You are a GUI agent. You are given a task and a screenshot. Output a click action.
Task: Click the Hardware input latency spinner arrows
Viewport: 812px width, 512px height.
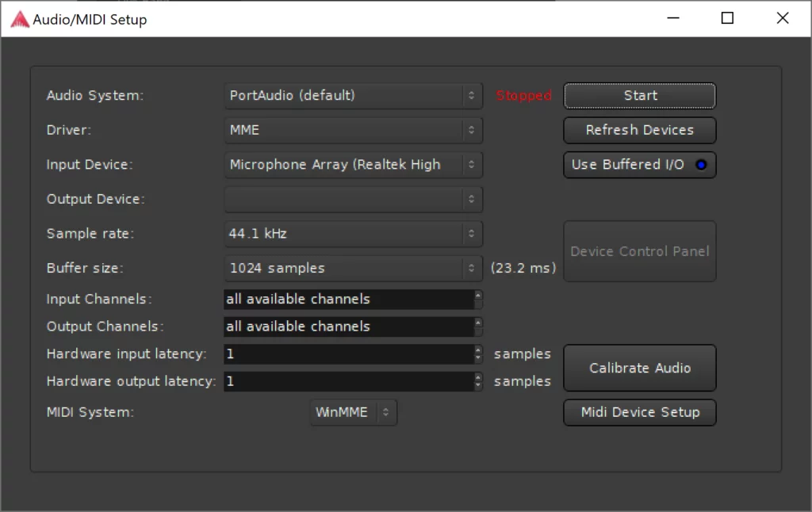click(478, 354)
